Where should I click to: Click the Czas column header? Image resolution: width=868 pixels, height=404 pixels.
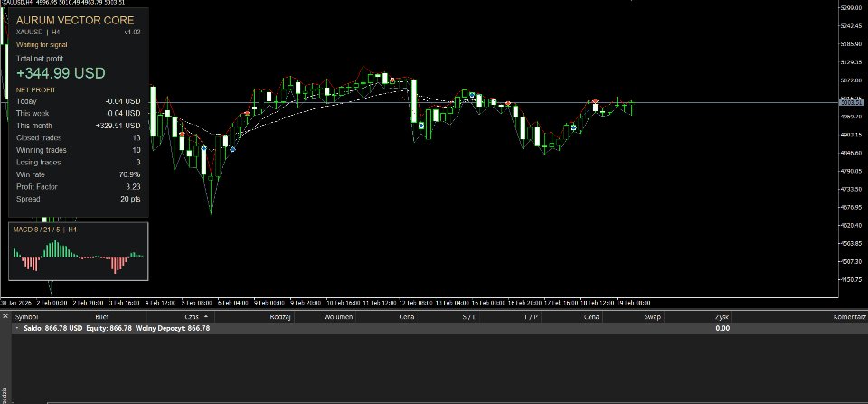(192, 317)
